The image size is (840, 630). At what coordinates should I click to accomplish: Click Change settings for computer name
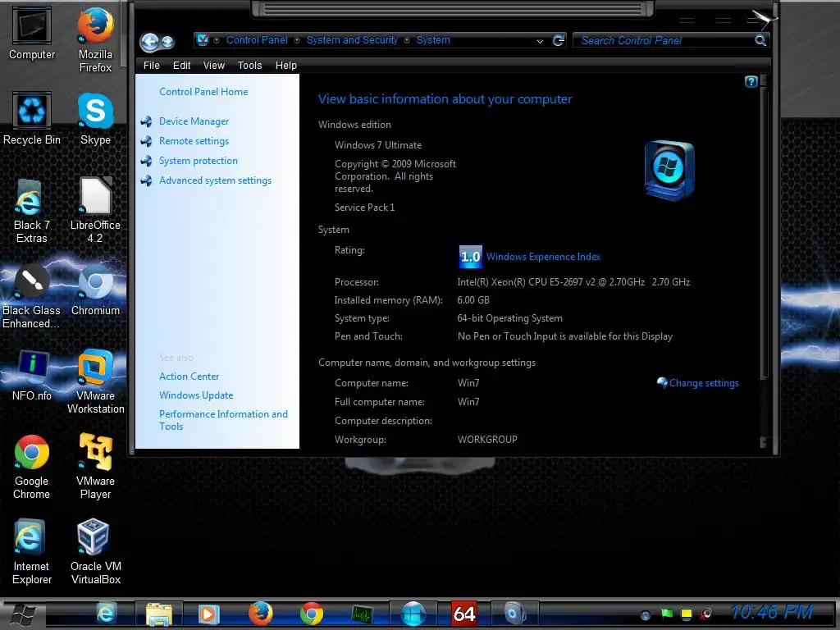tap(703, 383)
